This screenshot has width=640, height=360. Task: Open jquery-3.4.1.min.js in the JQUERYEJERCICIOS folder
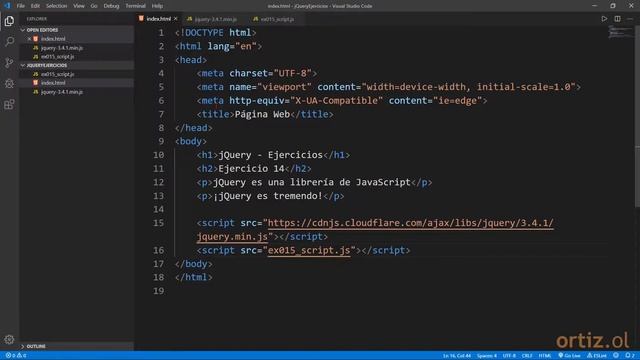62,92
